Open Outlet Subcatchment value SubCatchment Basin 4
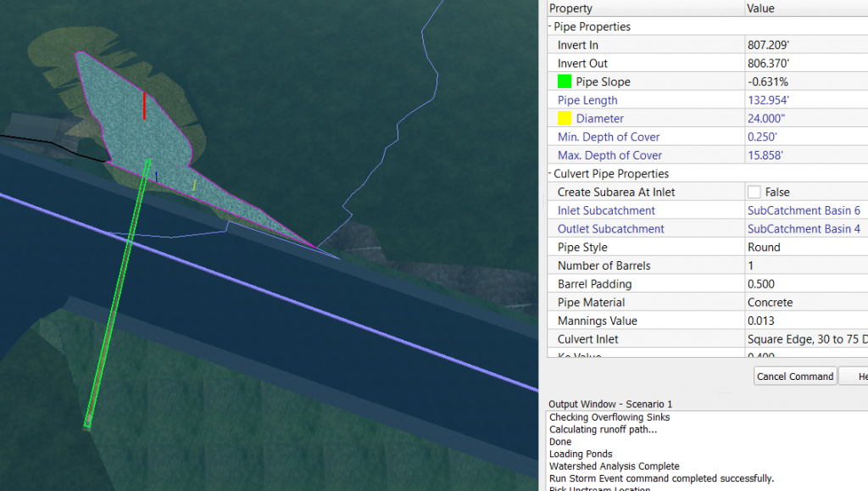Image resolution: width=868 pixels, height=491 pixels. click(804, 229)
